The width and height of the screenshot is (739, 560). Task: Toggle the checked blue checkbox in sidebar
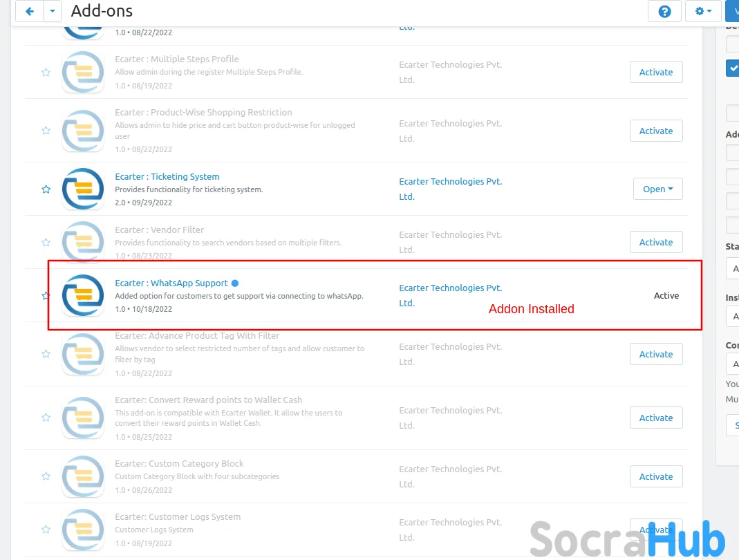coord(732,68)
